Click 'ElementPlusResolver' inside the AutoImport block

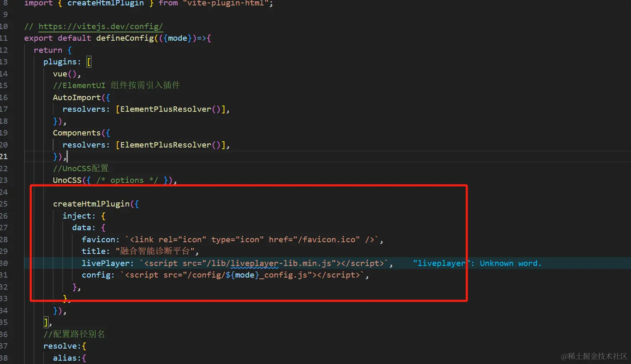pyautogui.click(x=166, y=109)
